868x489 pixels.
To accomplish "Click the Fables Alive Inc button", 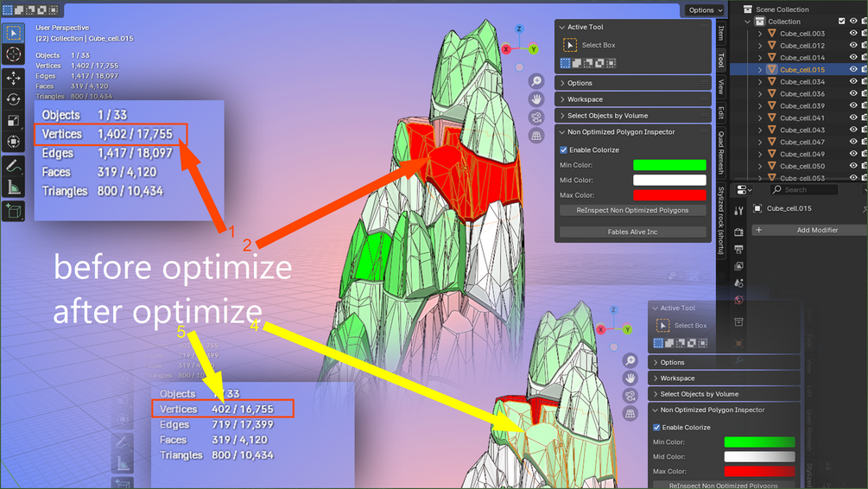I will [x=633, y=232].
